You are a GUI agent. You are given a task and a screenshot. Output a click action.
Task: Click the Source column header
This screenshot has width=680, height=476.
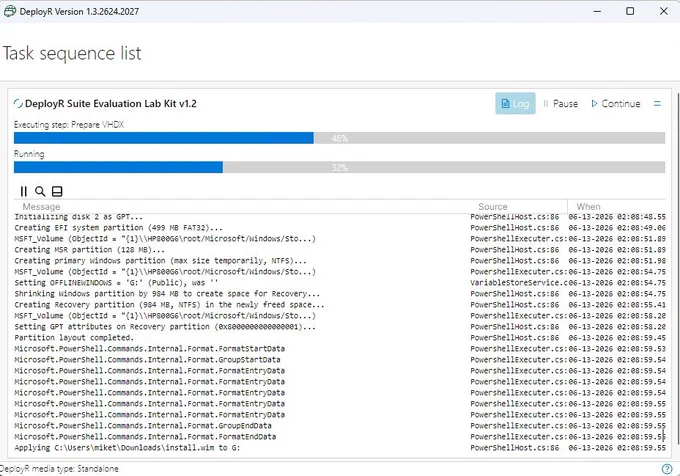coord(493,207)
